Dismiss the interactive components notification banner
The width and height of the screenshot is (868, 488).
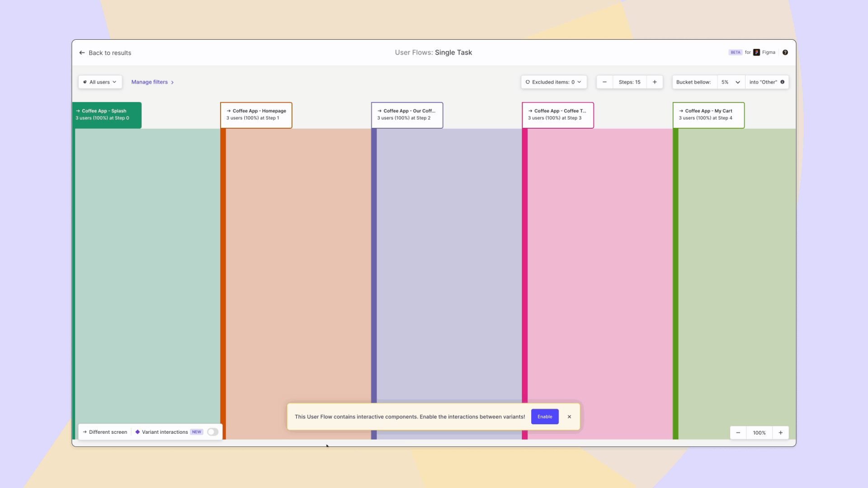tap(569, 417)
